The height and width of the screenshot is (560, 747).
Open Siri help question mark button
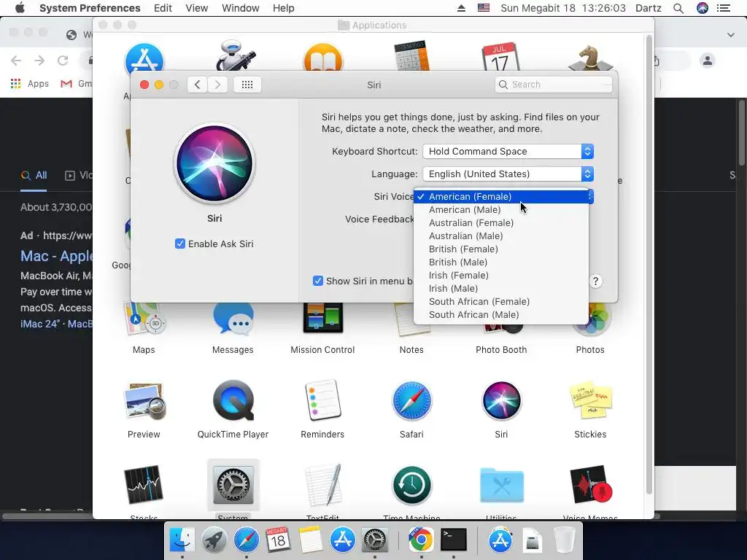[595, 281]
